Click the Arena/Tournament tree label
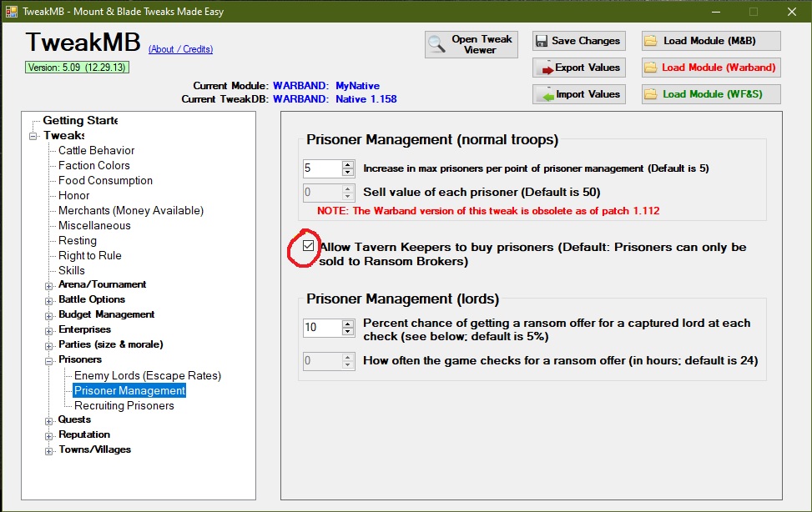 (x=103, y=284)
